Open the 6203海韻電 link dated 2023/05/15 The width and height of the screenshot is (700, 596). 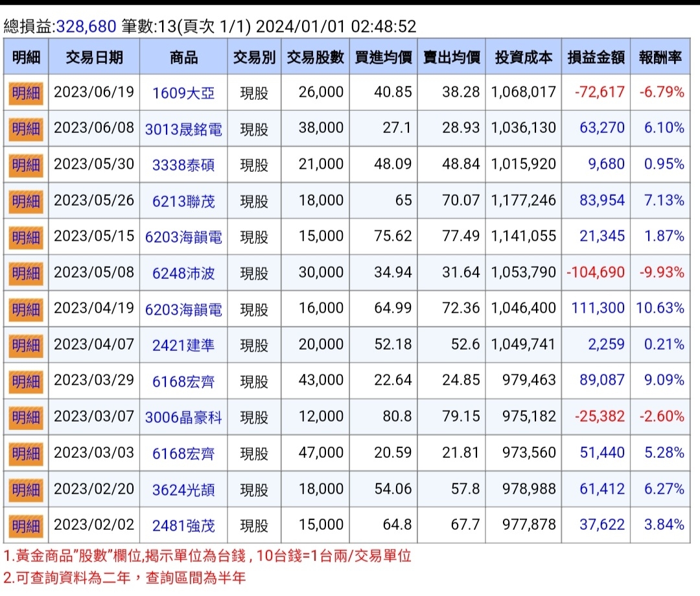(x=183, y=237)
